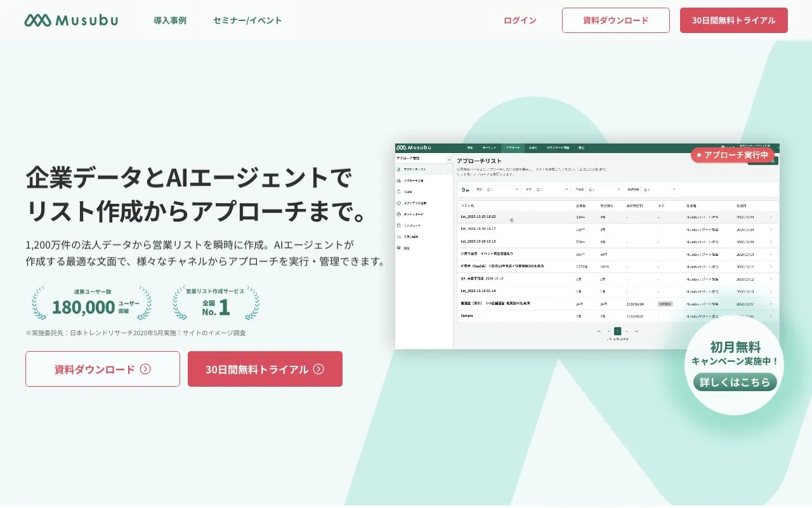Screen dimensions: 812x508
Task: Open the 導入事例 menu item
Action: coord(170,20)
